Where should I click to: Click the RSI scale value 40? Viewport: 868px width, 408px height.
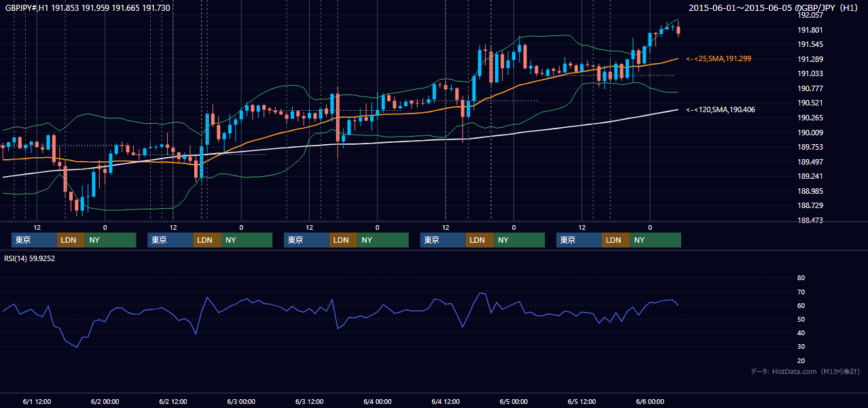coord(801,333)
